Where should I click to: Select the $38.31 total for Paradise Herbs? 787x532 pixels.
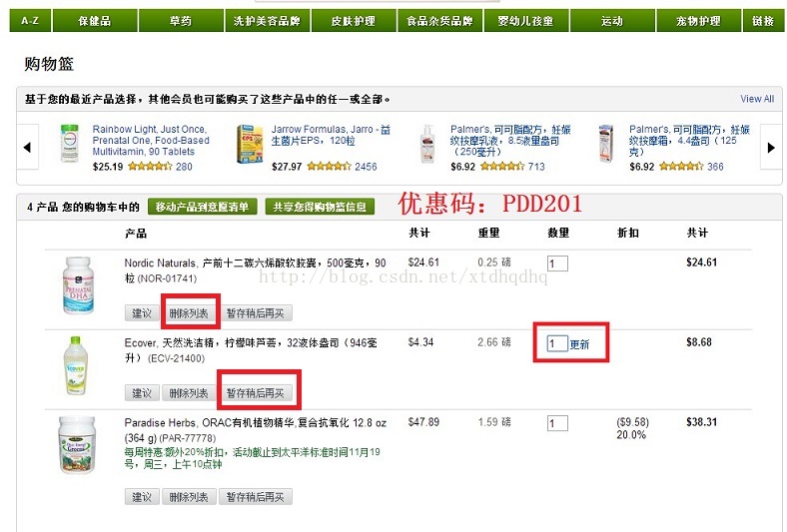702,421
